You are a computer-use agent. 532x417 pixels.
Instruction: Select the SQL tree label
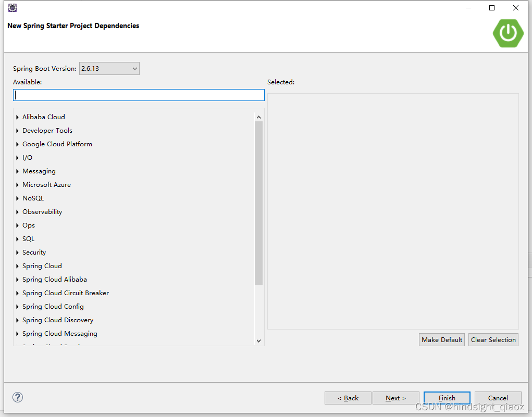(29, 239)
